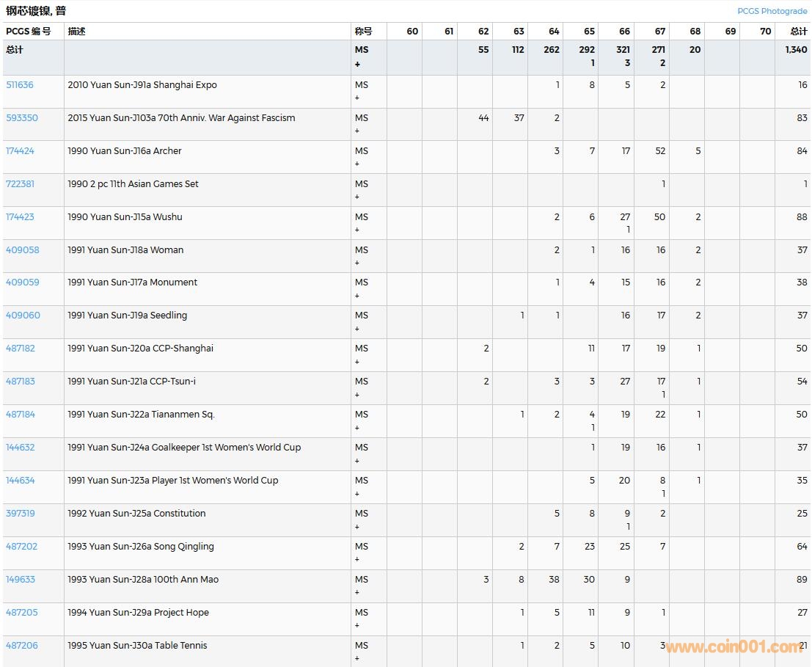Open coin entry 174424 Archer
The height and width of the screenshot is (667, 812).
[x=21, y=151]
